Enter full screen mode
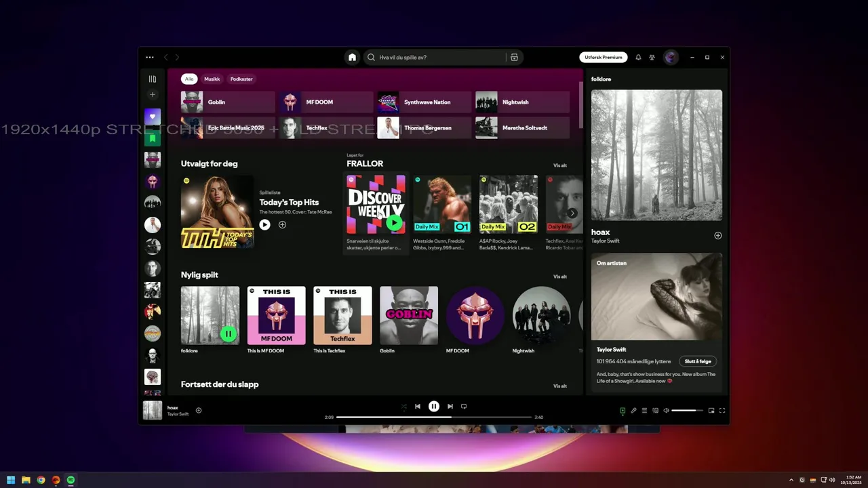Screen dimensions: 868x488 coord(722,411)
